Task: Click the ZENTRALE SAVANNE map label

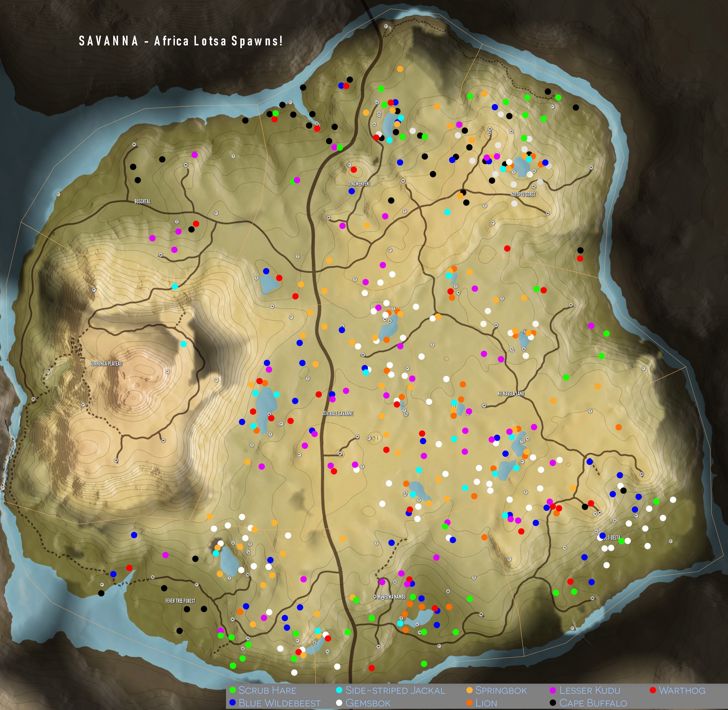Action: coord(338,414)
